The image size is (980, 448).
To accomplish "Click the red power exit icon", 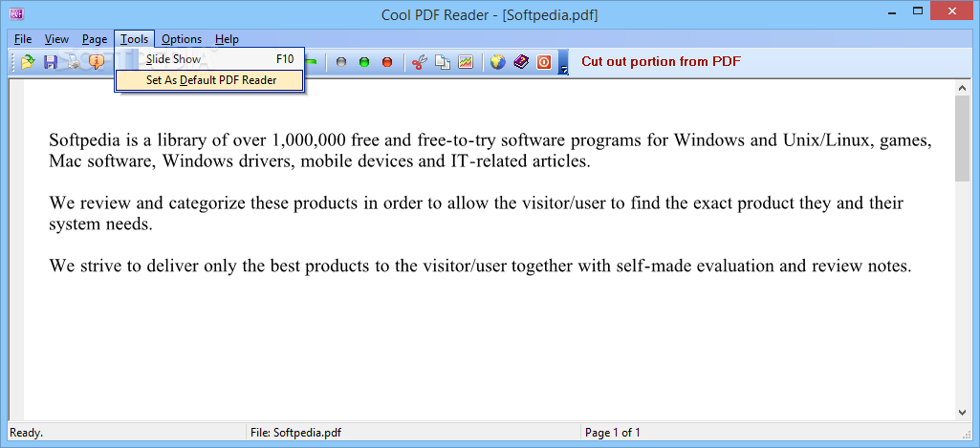I will tap(544, 62).
